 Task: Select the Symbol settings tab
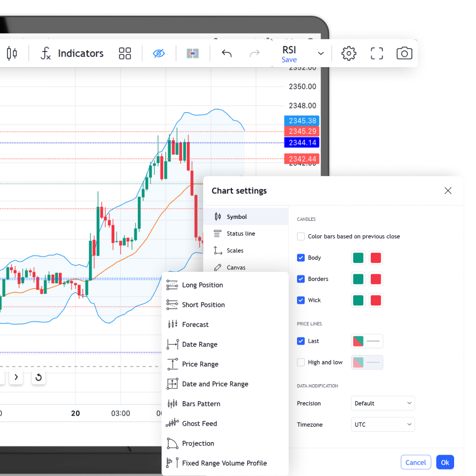[246, 217]
